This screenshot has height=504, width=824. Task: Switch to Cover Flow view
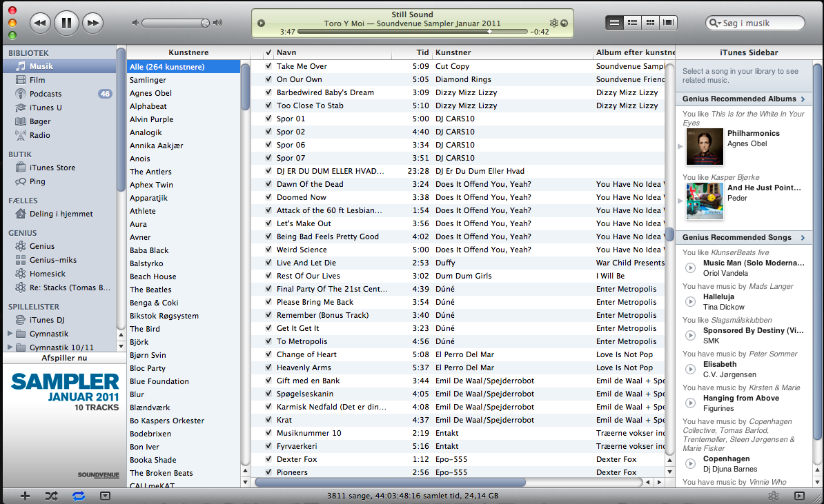point(668,23)
